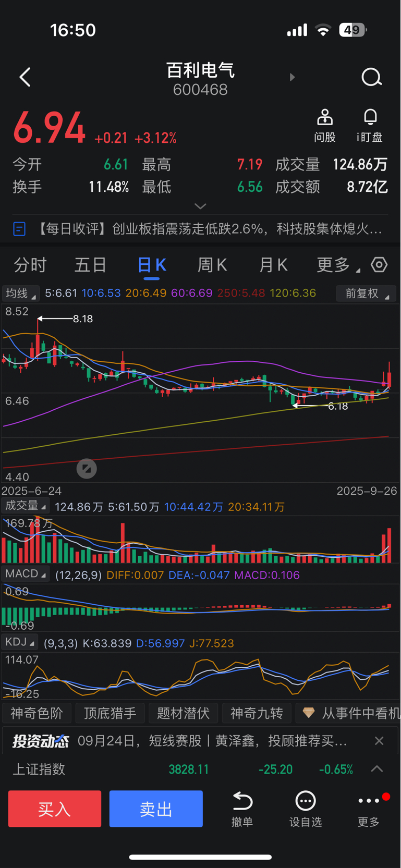
Task: Tap the current price 6.94
Action: point(49,128)
